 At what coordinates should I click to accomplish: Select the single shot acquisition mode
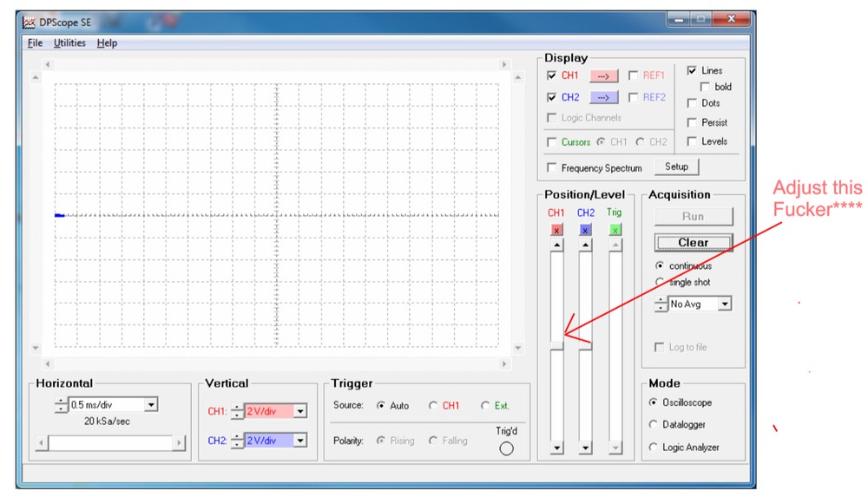click(x=661, y=282)
